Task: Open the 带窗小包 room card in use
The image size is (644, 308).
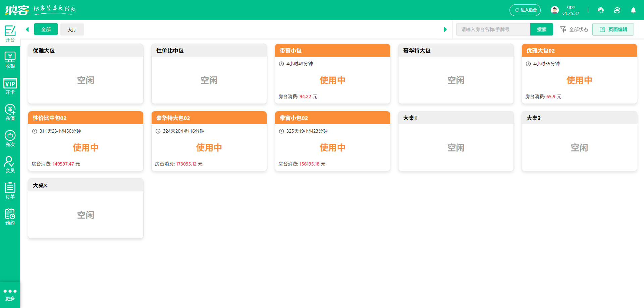Action: click(332, 74)
